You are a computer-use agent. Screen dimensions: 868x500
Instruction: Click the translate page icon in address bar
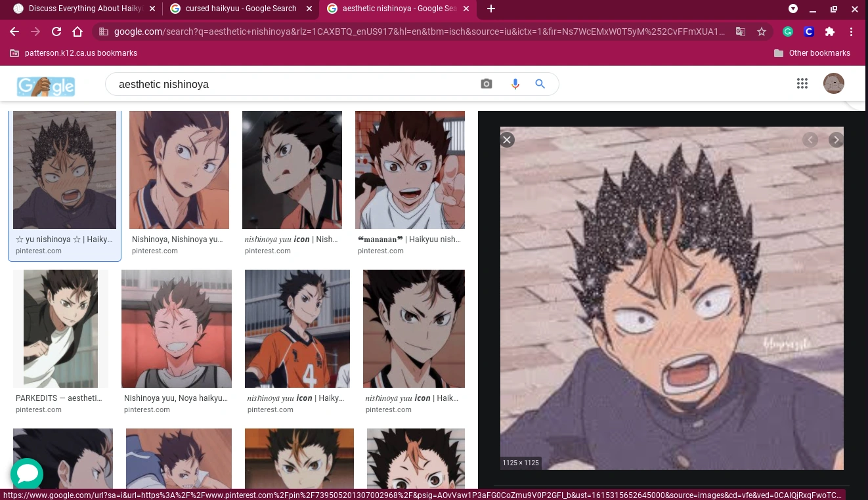(x=741, y=31)
